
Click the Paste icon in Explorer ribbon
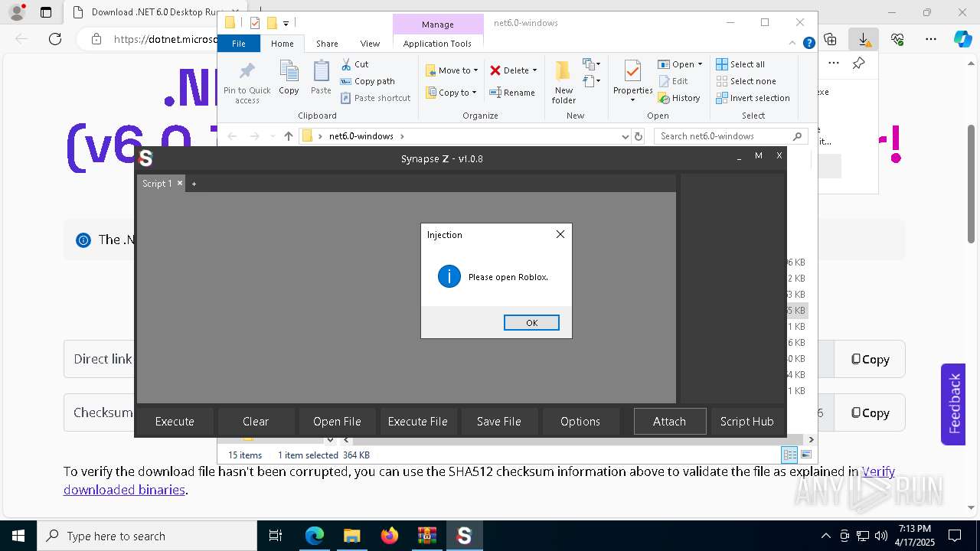pyautogui.click(x=321, y=77)
